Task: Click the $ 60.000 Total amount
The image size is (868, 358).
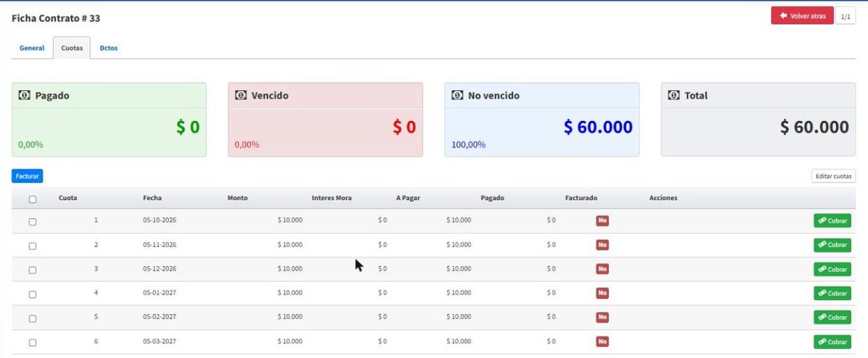Action: point(815,127)
